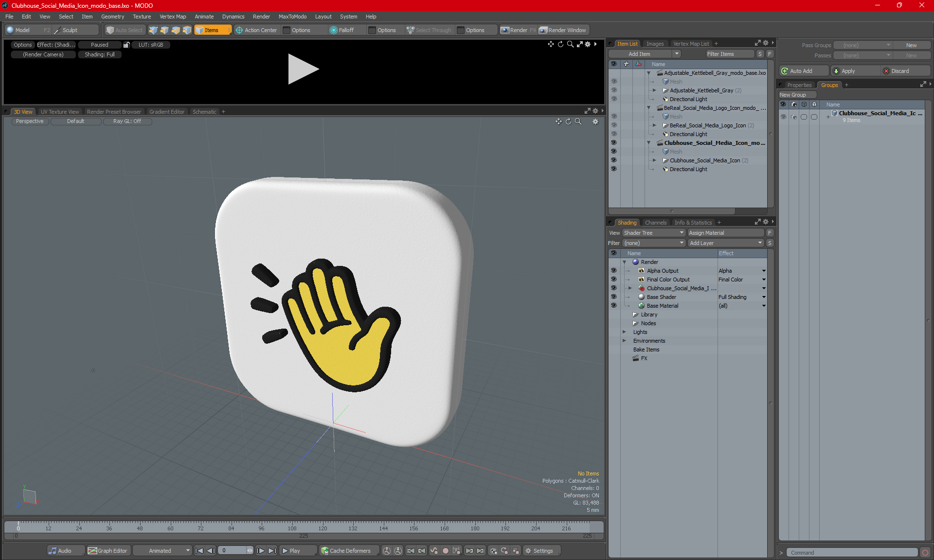Click the Auto Add button
This screenshot has height=560, width=934.
coord(803,71)
